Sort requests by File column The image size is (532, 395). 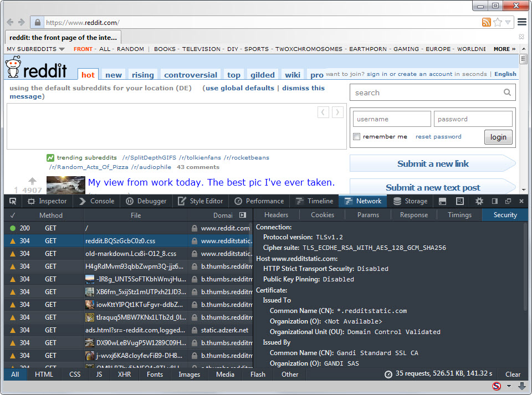click(136, 216)
